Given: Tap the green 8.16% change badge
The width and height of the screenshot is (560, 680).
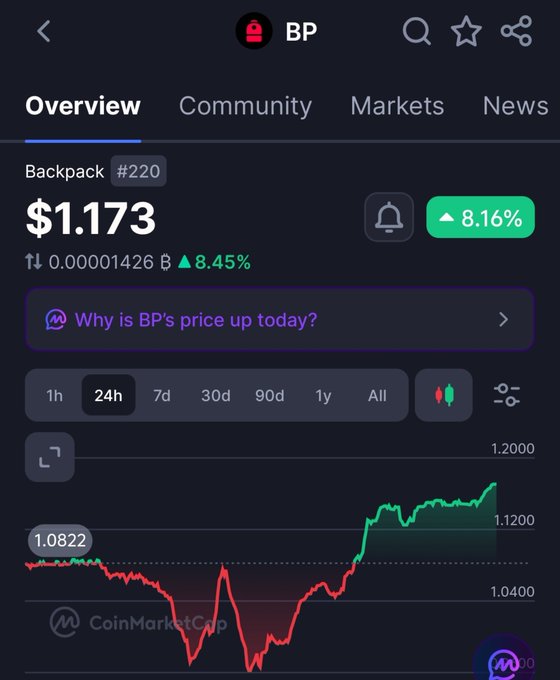Looking at the screenshot, I should coord(481,217).
